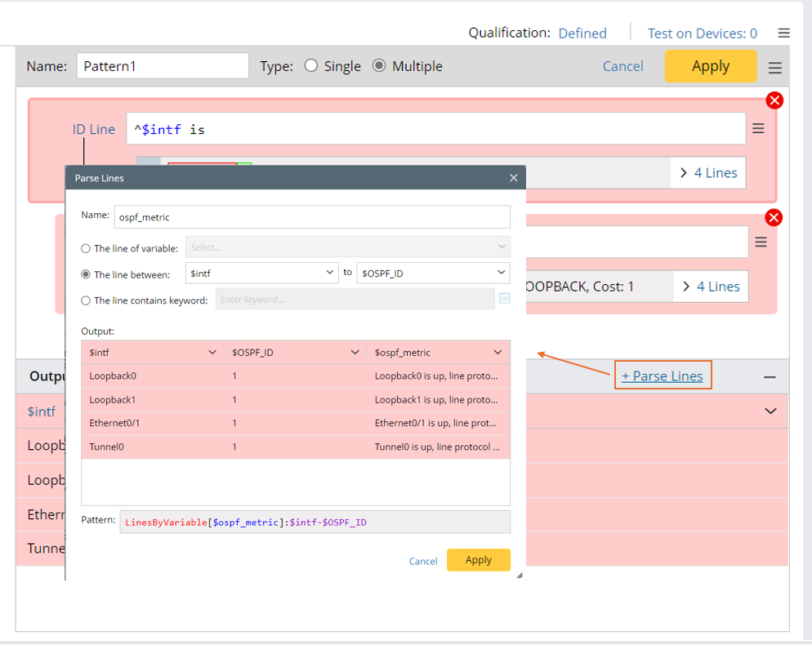This screenshot has height=645, width=812.
Task: Collapse the Output section with minus icon
Action: tap(770, 377)
